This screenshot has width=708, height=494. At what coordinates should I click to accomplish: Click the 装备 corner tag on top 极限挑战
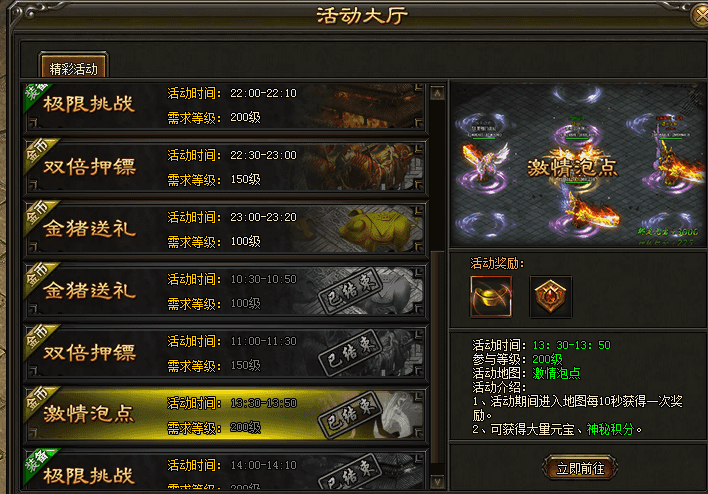pyautogui.click(x=36, y=95)
